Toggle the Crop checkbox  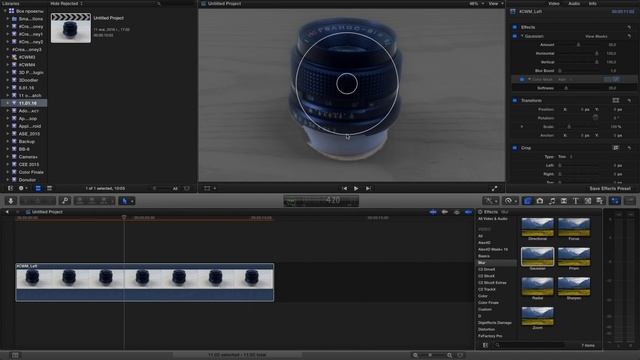514,148
